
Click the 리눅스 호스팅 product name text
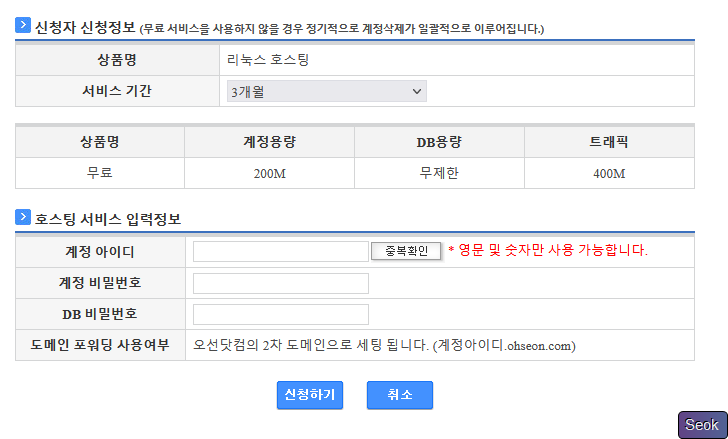[x=268, y=60]
